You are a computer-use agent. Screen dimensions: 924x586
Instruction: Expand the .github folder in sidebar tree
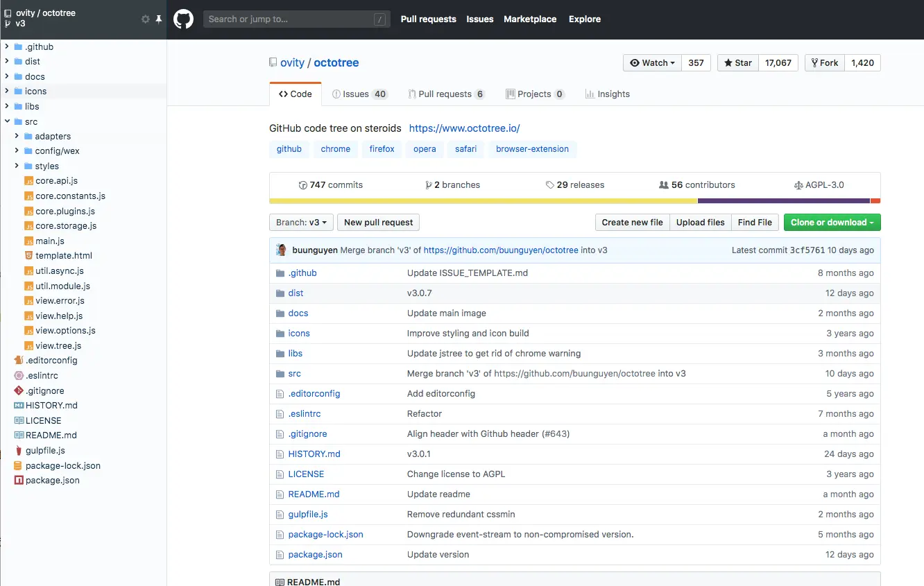7,47
